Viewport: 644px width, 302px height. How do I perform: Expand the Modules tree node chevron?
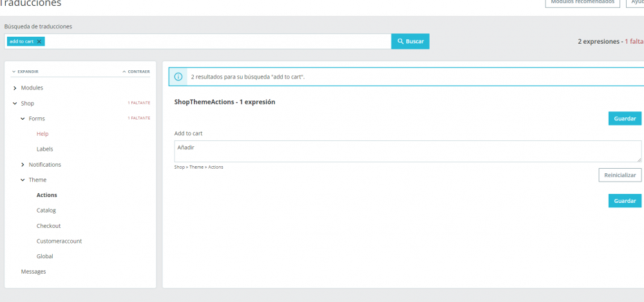tap(15, 88)
